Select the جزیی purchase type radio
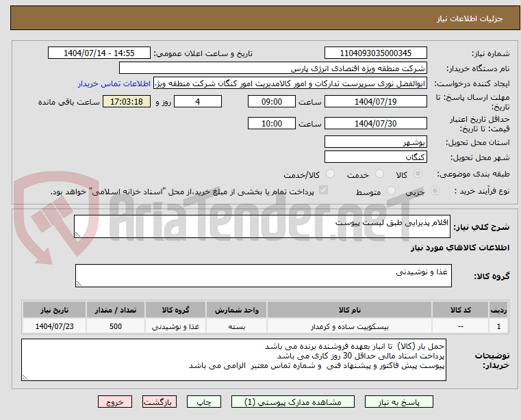 pyautogui.click(x=435, y=191)
